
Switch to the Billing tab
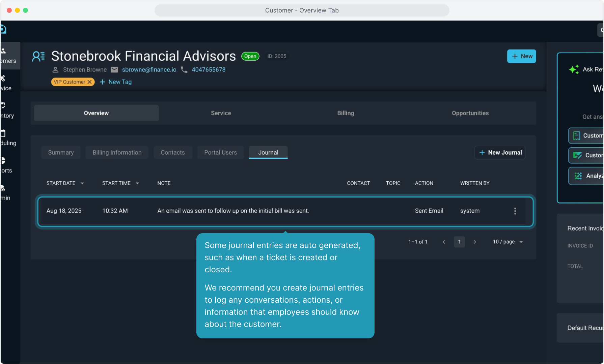click(346, 113)
